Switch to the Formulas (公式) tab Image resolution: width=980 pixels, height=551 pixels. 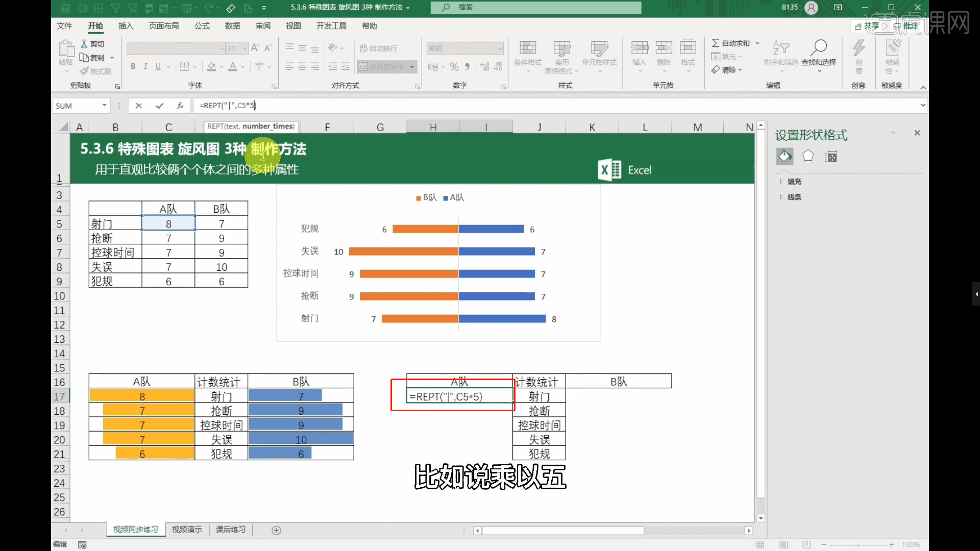pyautogui.click(x=202, y=26)
